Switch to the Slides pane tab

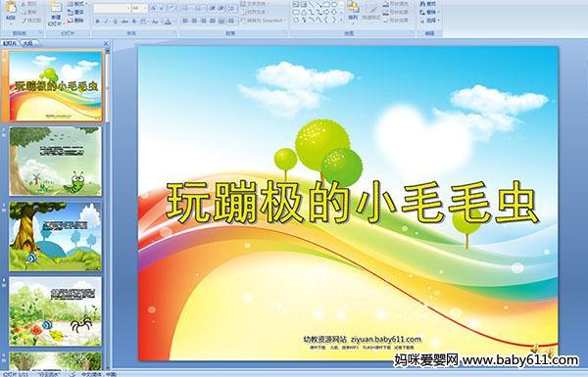(x=10, y=43)
